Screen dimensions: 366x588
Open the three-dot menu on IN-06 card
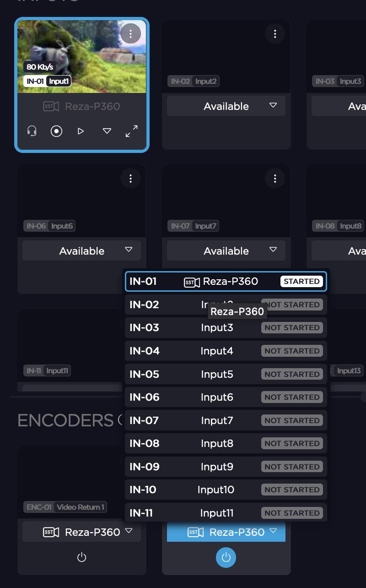[130, 178]
